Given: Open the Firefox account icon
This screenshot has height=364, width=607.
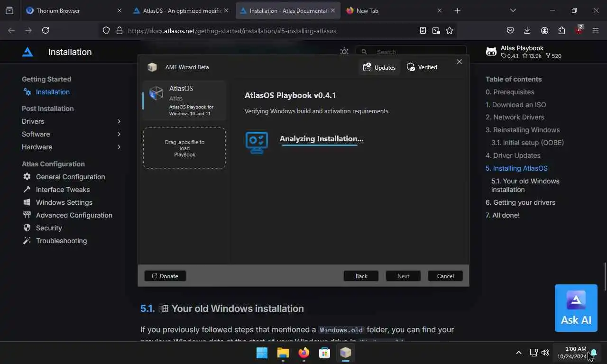Looking at the screenshot, I should point(544,30).
